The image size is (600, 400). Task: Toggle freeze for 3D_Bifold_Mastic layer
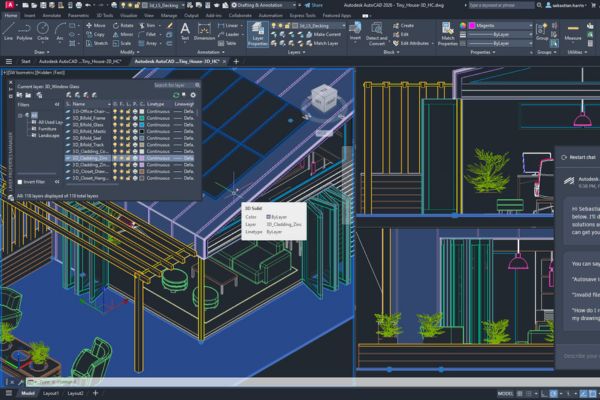coord(121,131)
